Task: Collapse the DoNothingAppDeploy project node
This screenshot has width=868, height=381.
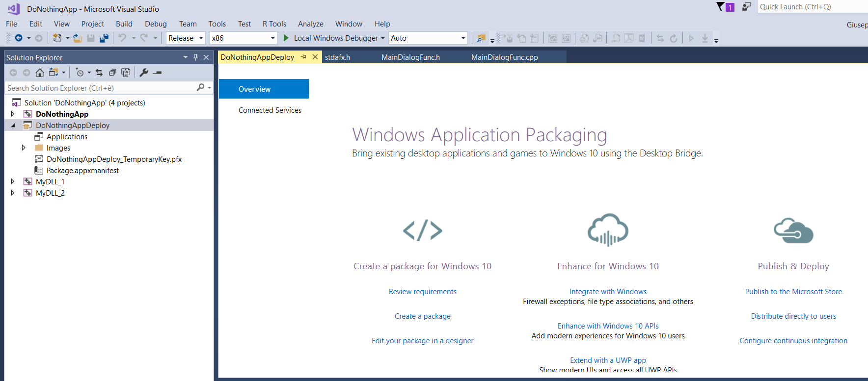Action: 13,125
